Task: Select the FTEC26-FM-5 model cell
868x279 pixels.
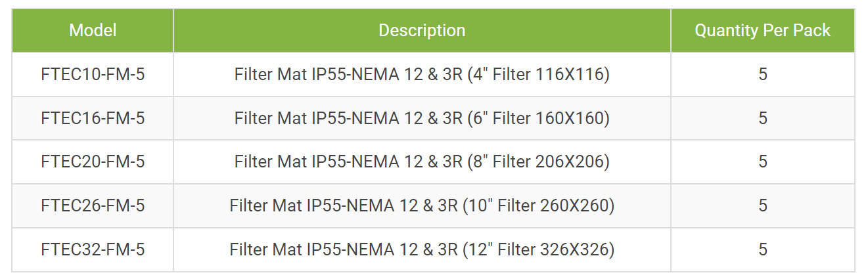Action: tap(93, 205)
